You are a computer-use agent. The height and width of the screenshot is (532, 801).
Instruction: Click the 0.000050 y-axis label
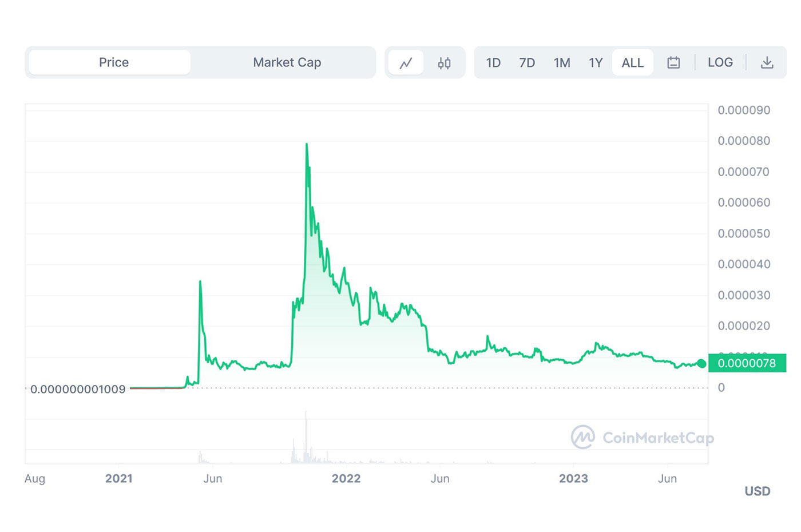[x=744, y=233]
